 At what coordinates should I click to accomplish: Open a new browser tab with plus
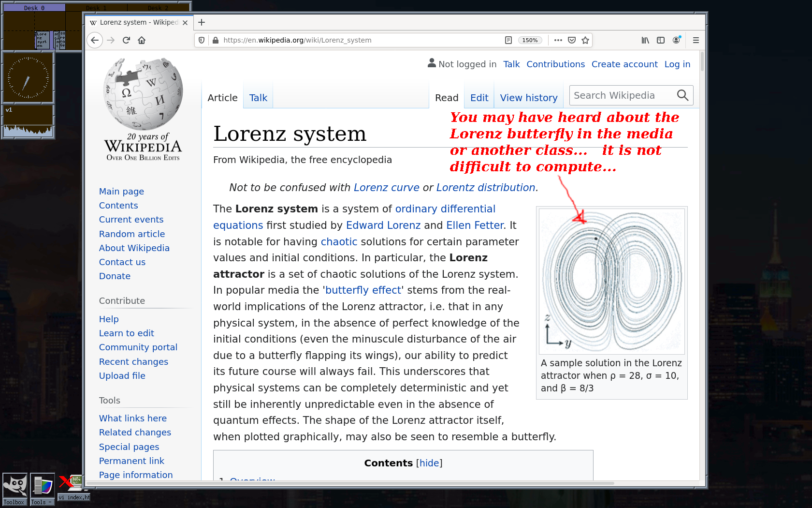202,22
